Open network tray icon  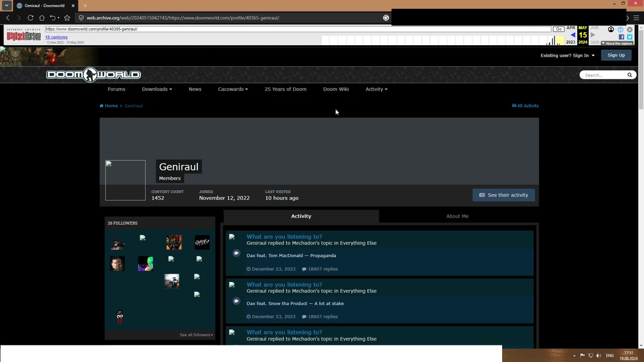(x=591, y=355)
